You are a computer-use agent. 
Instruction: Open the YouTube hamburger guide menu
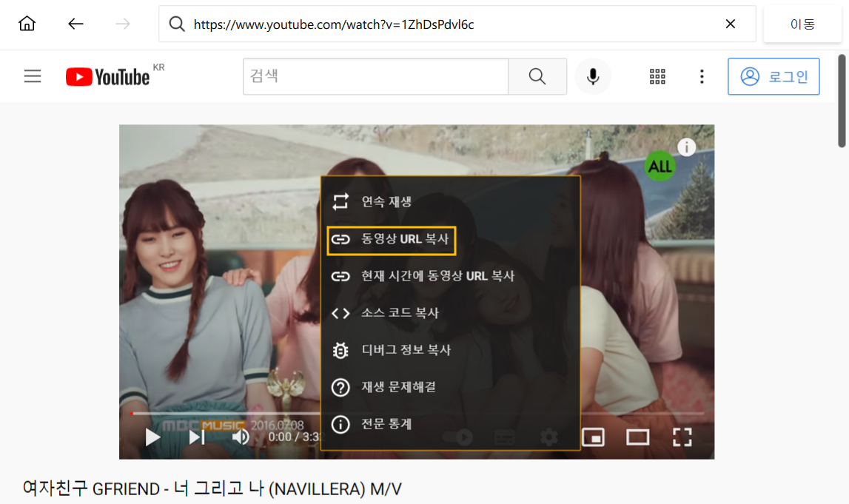tap(33, 76)
